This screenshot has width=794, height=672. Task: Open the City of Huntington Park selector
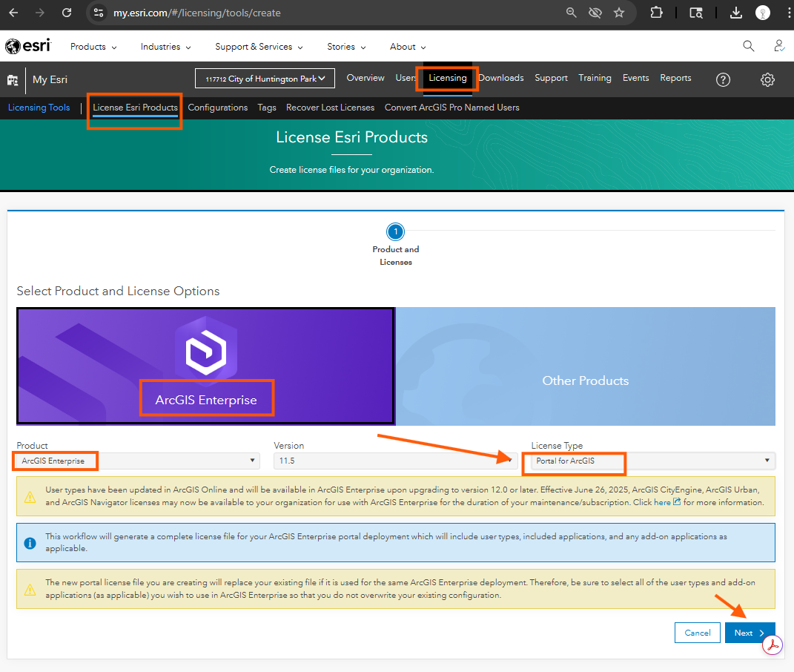265,79
